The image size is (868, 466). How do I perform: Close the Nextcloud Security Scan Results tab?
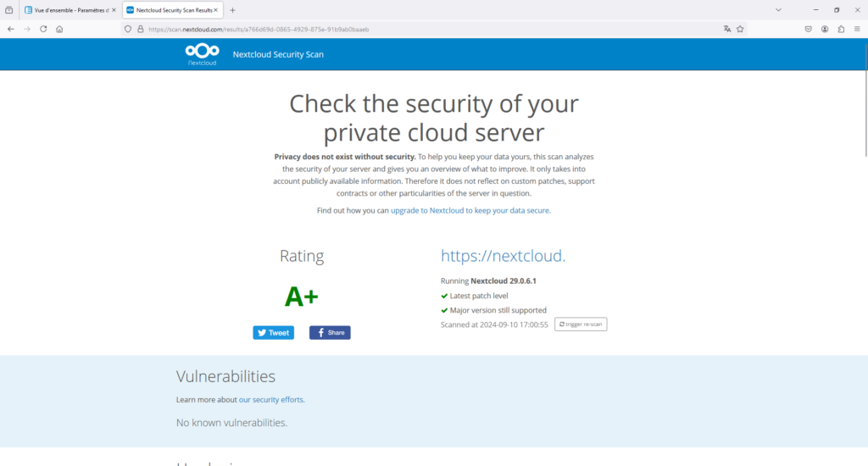(x=216, y=10)
